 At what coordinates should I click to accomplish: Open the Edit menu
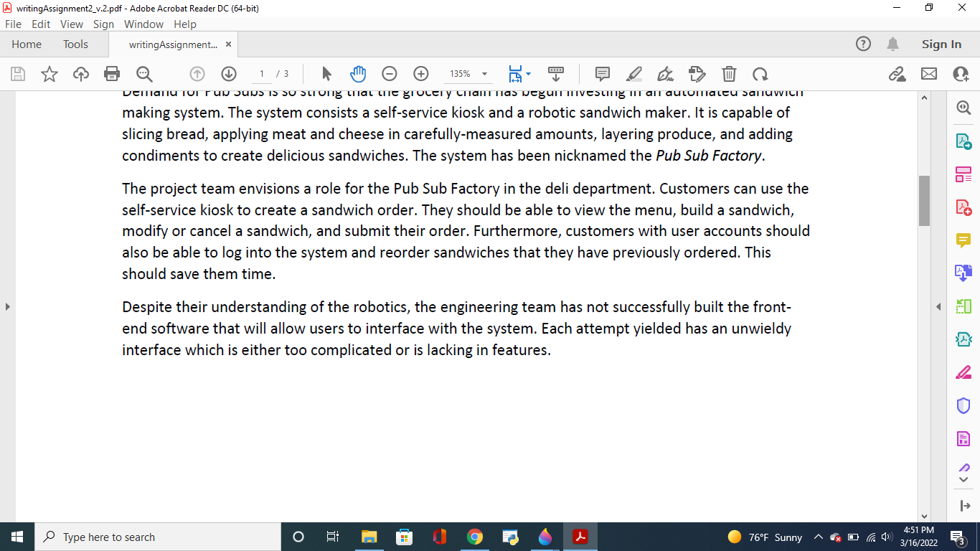(41, 24)
